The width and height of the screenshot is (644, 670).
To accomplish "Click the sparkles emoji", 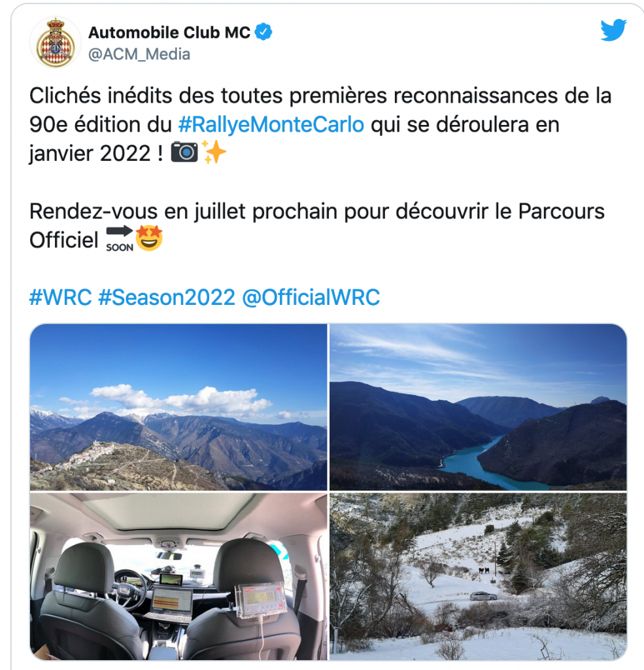I will 213,152.
